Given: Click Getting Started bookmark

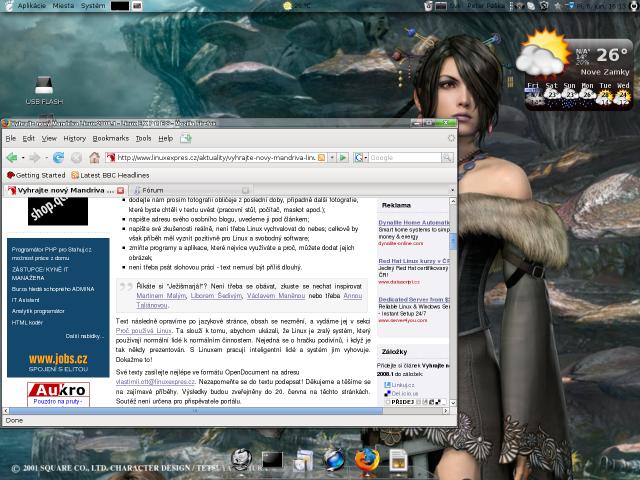Looking at the screenshot, I should [x=36, y=175].
